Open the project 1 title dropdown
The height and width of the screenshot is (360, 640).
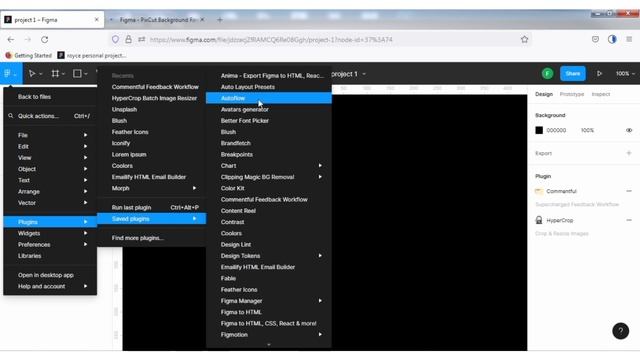click(364, 74)
